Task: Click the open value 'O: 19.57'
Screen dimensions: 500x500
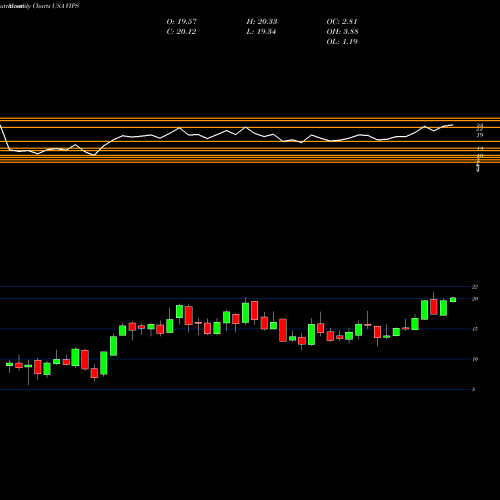Action: 182,22
